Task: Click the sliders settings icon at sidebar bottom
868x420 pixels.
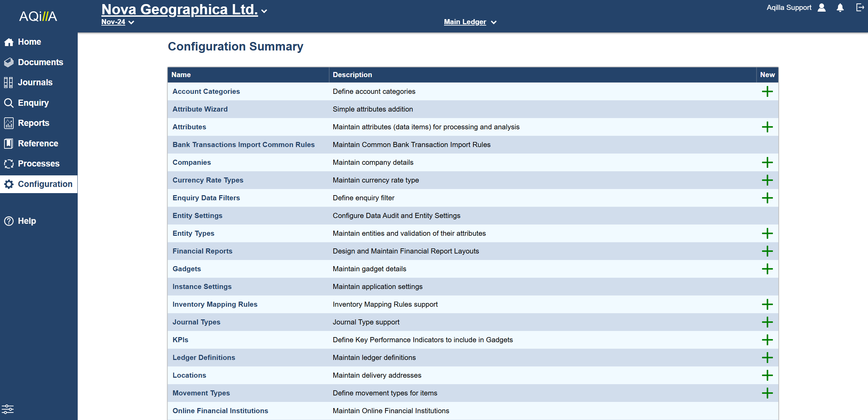Action: (x=7, y=409)
